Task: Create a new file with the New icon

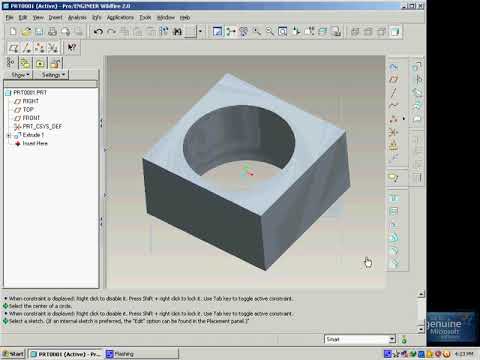Action: [x=13, y=31]
